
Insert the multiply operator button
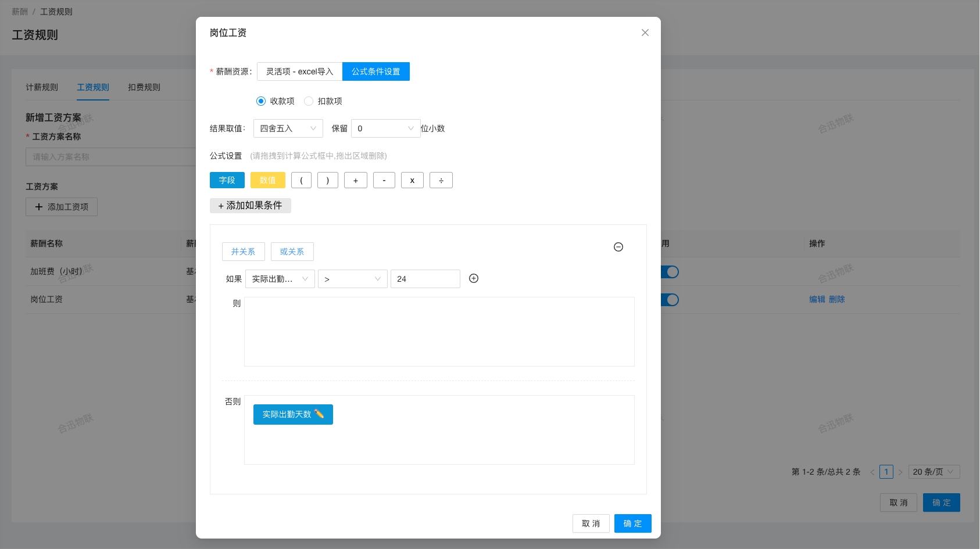point(412,180)
